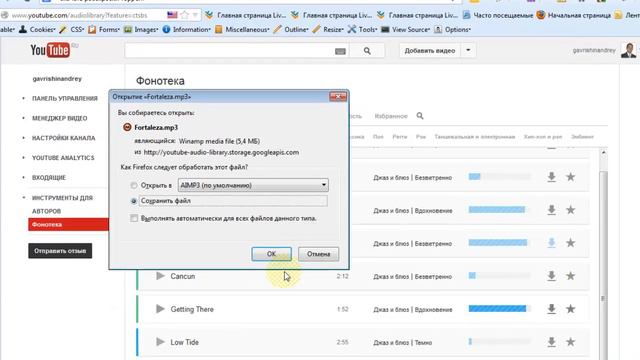Viewport: 640px width, 360px height.
Task: Open the Tools developer toolbar menu
Action: coord(363,29)
